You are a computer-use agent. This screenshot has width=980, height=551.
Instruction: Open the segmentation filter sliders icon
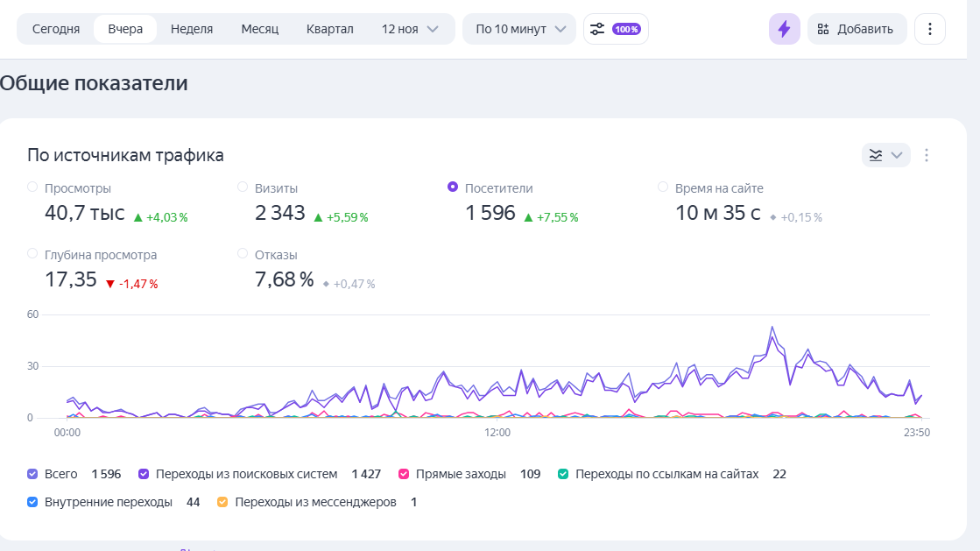(x=597, y=29)
